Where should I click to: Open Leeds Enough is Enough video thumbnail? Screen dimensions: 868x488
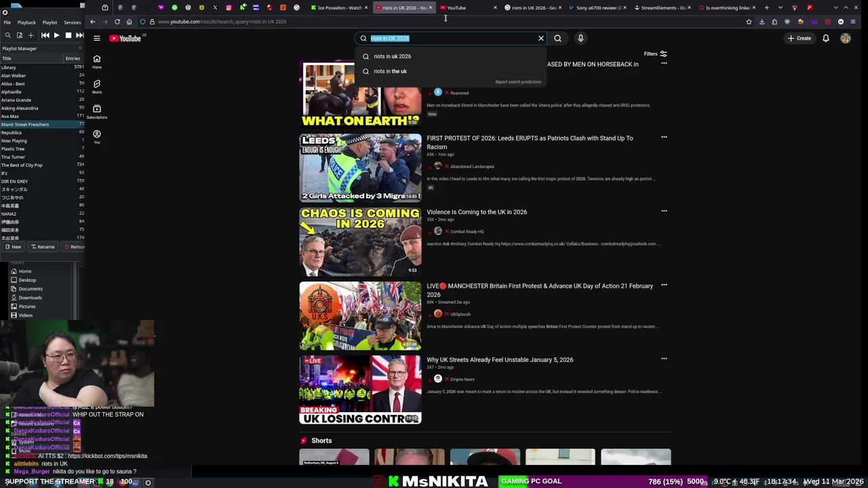pyautogui.click(x=360, y=168)
